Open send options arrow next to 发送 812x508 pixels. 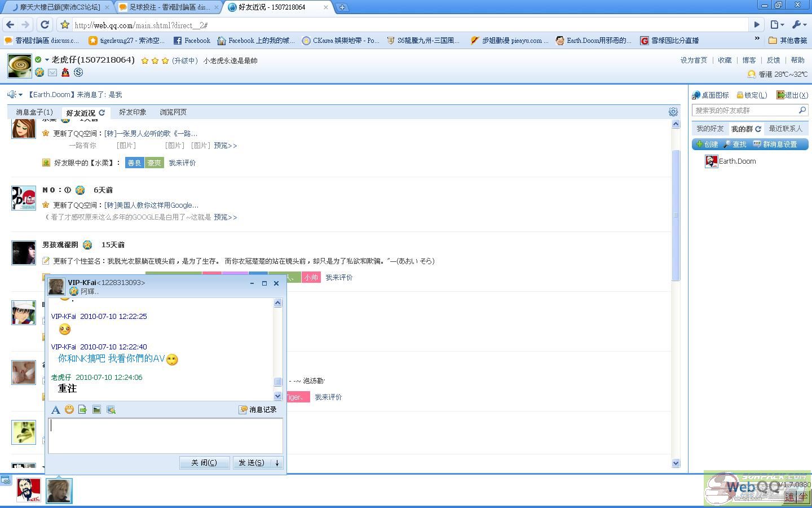click(x=277, y=463)
